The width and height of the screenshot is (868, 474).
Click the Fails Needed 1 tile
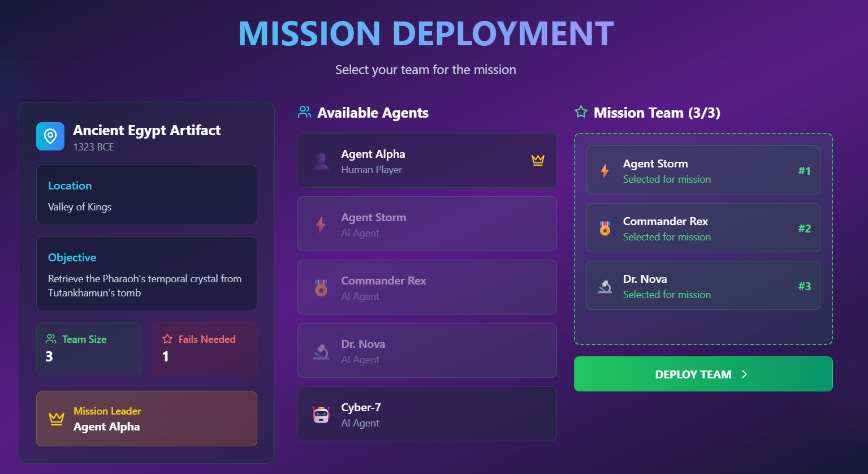point(205,348)
